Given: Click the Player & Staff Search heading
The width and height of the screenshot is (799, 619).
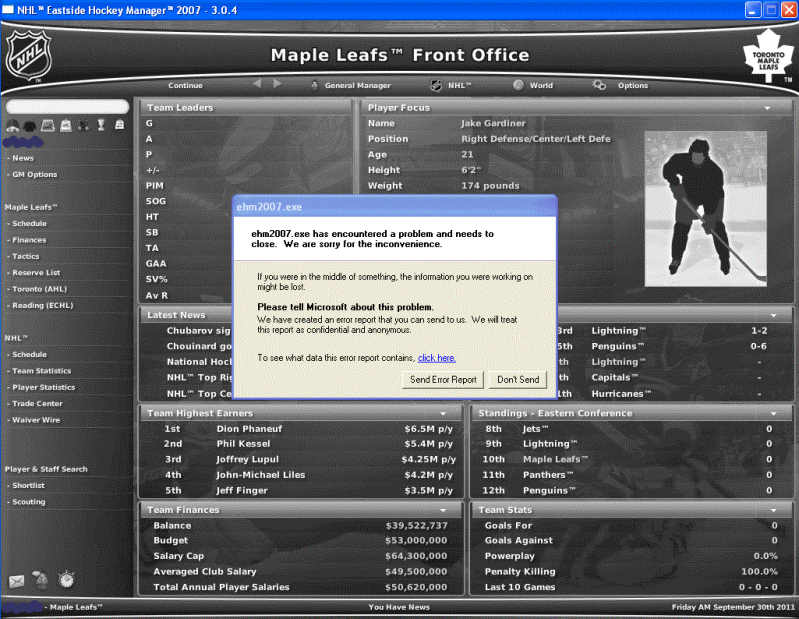Looking at the screenshot, I should [x=46, y=469].
